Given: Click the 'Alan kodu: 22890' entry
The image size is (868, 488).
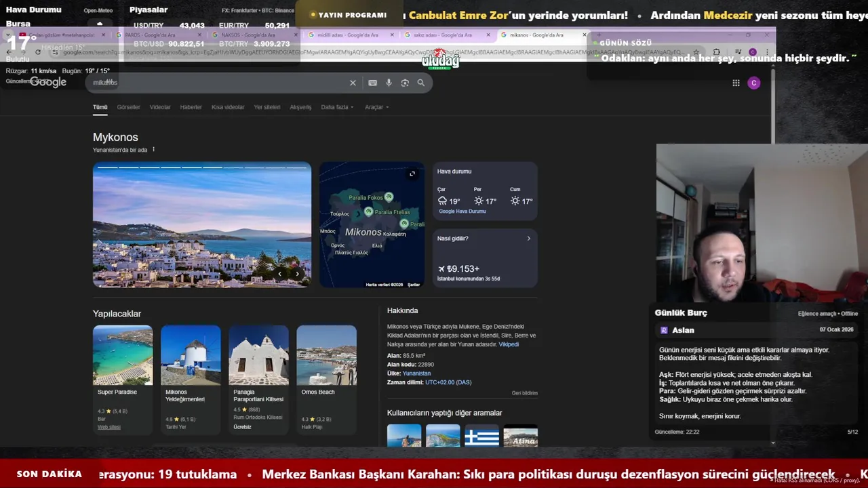Looking at the screenshot, I should [410, 365].
